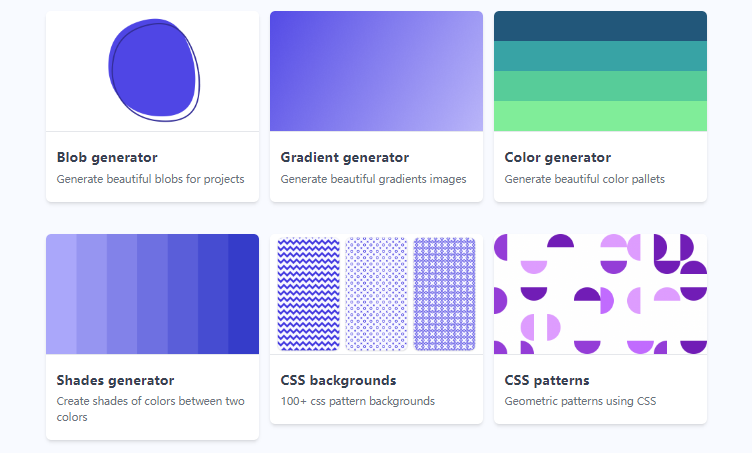This screenshot has width=752, height=453.
Task: Open the cross-hatch pattern background preview
Action: tap(445, 294)
